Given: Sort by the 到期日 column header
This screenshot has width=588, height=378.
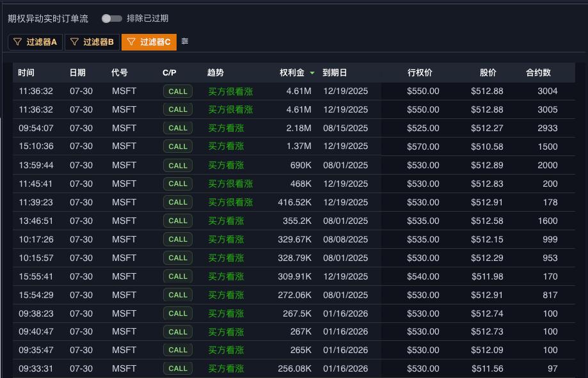Looking at the screenshot, I should 334,73.
